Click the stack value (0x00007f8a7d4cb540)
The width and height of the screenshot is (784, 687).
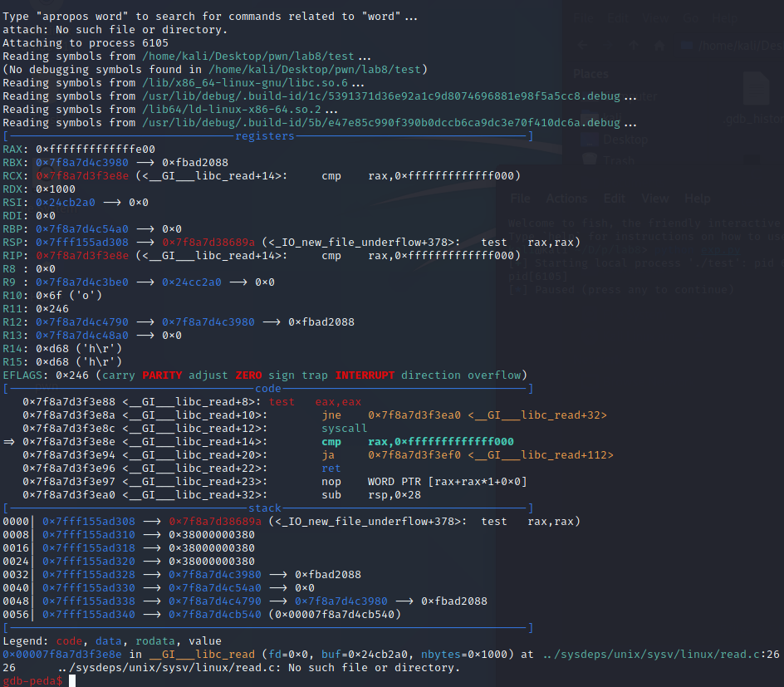click(335, 615)
